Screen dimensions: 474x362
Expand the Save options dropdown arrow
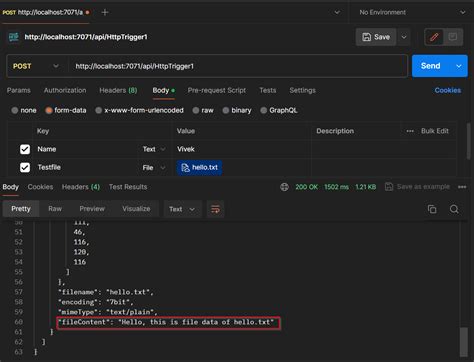tap(404, 37)
